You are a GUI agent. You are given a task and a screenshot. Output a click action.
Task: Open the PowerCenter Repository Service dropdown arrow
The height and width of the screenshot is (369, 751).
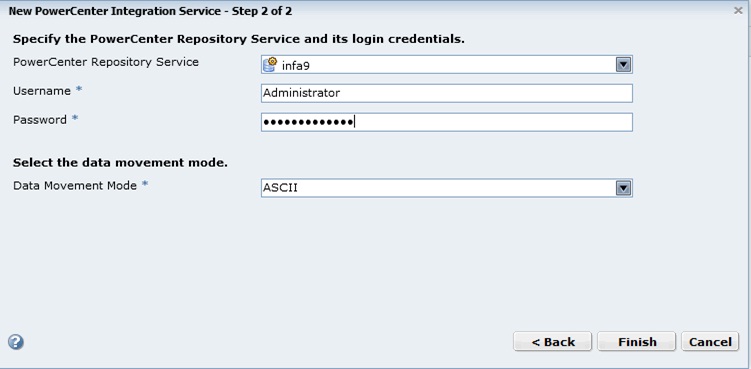pos(623,65)
